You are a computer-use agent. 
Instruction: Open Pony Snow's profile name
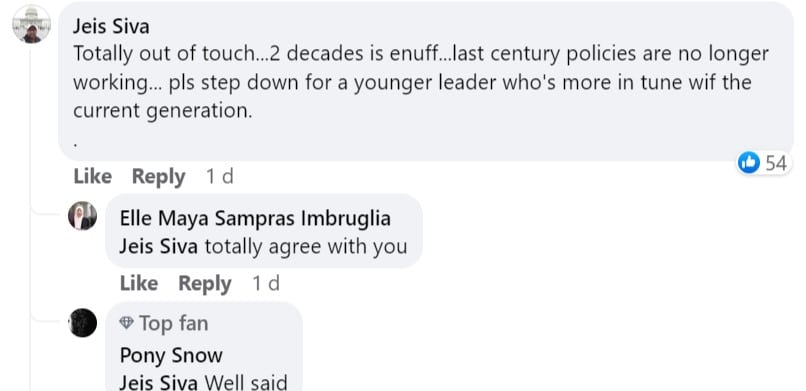171,356
